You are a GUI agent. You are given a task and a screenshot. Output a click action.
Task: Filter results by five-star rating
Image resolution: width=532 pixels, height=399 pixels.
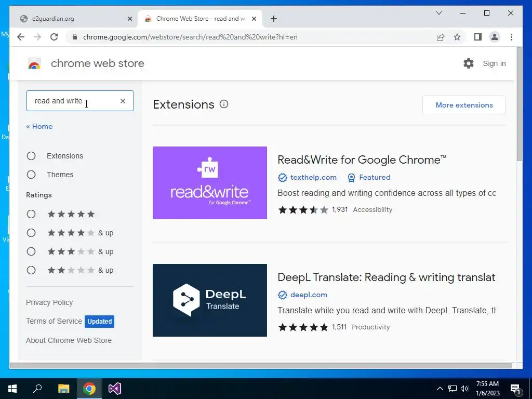point(31,214)
